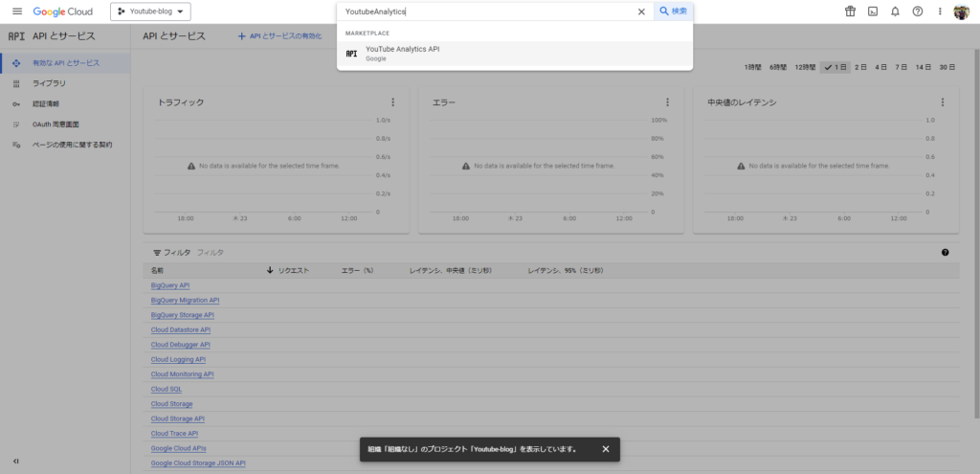The width and height of the screenshot is (980, 474).
Task: Click API とサービスの有効化 button
Action: 280,36
